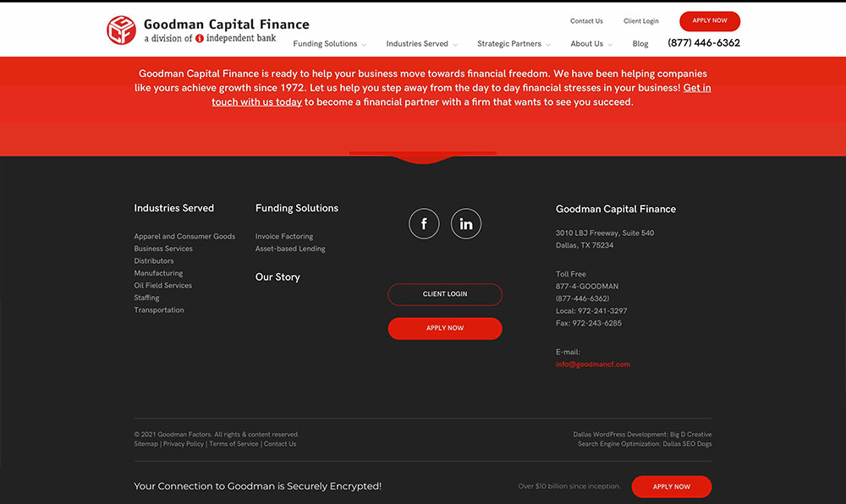This screenshot has width=846, height=504.
Task: Open the Sitemap footer link
Action: (146, 444)
